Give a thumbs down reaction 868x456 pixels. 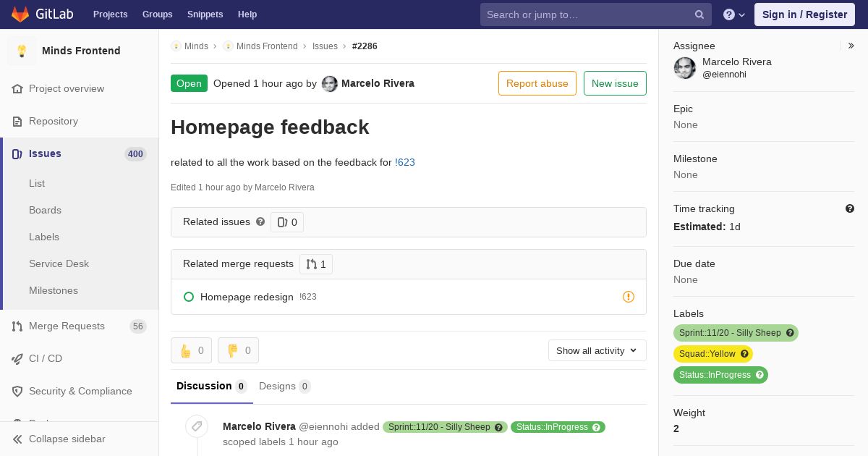238,350
